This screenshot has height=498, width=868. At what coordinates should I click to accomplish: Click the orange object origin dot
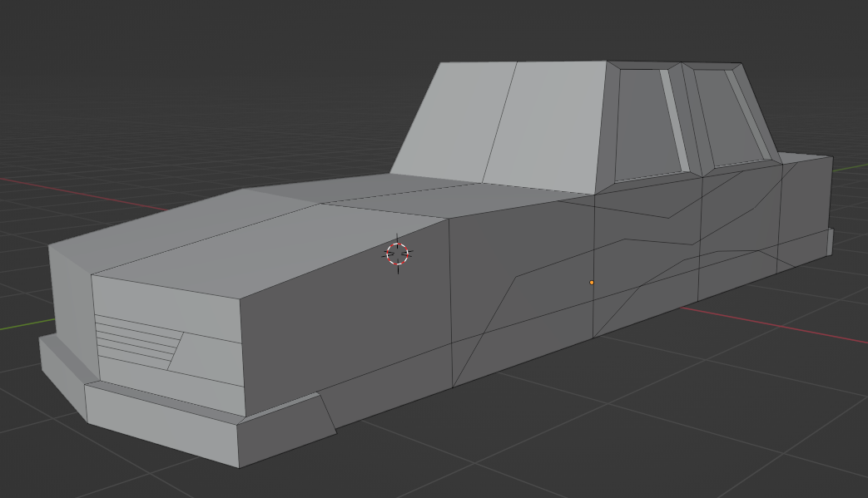click(592, 283)
